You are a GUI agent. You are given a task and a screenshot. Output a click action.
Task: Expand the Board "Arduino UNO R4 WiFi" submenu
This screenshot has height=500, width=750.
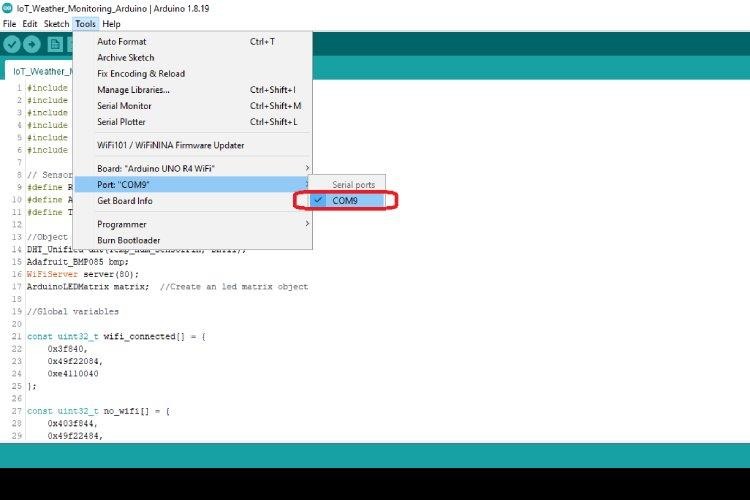[x=193, y=168]
